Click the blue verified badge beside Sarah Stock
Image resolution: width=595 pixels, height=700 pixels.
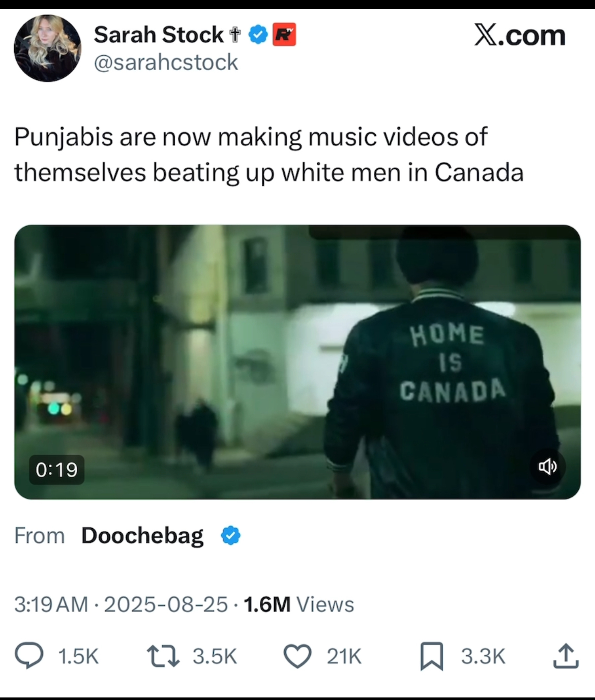258,35
